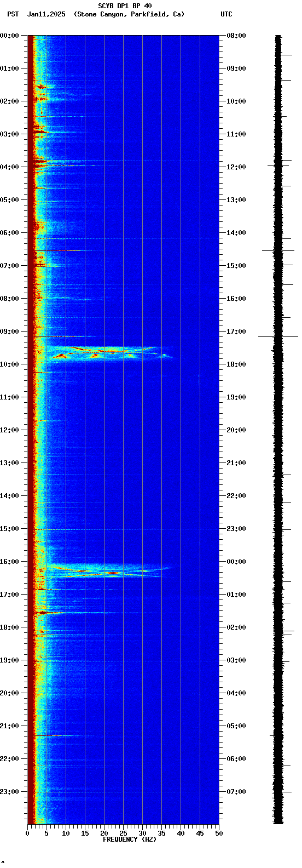Click the frequency axis value 40
302x868 pixels.
click(181, 833)
